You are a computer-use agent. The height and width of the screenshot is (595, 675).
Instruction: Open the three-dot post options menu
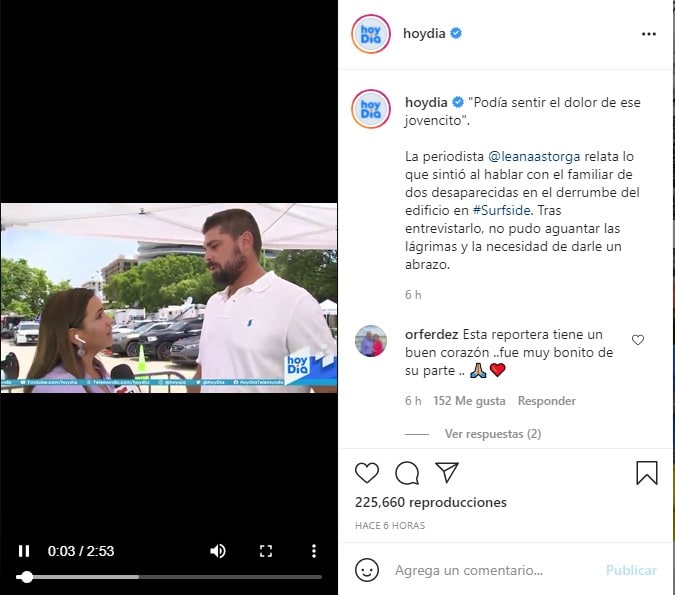pos(649,34)
